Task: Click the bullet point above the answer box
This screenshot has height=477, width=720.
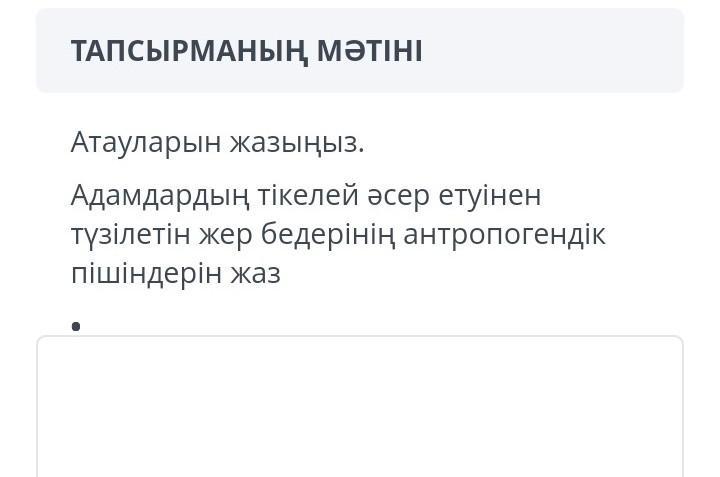Action: click(x=76, y=326)
